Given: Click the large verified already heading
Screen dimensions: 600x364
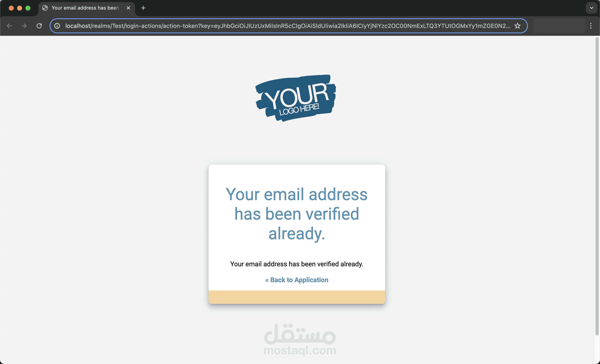Looking at the screenshot, I should click(297, 214).
